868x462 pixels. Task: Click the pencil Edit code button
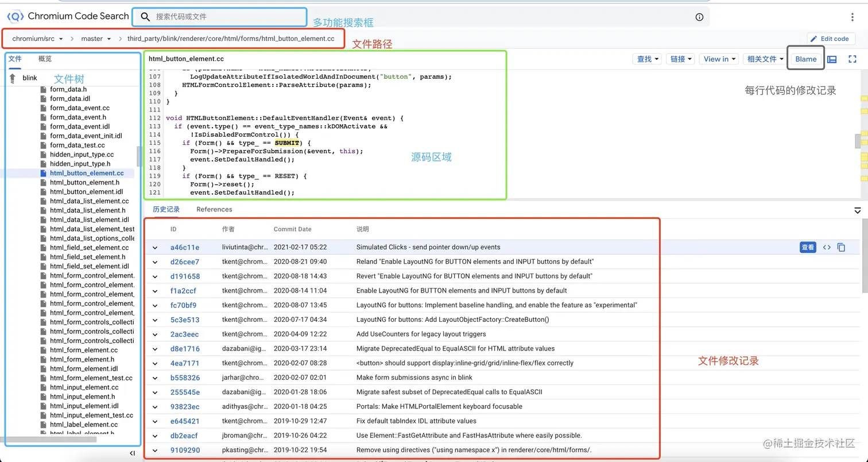point(831,39)
